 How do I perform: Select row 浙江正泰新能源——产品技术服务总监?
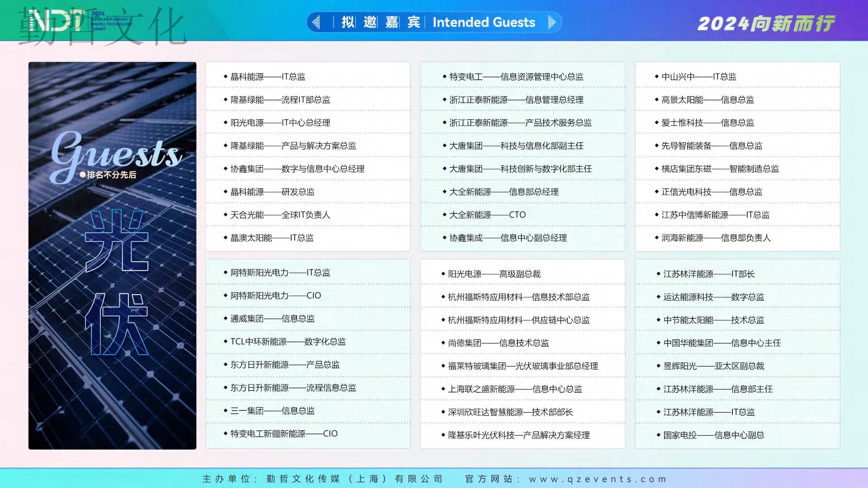pyautogui.click(x=523, y=123)
